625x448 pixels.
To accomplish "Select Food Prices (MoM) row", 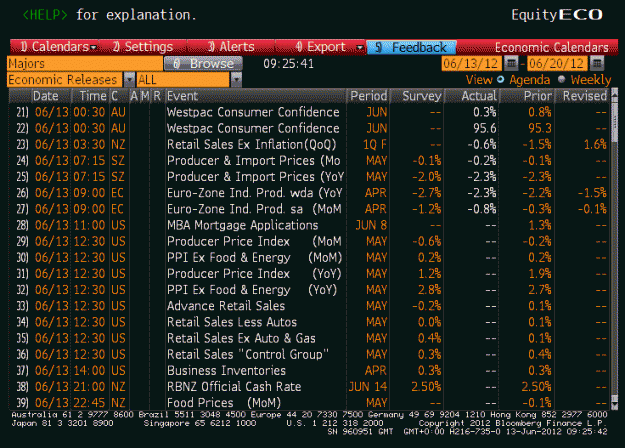I will [x=309, y=403].
